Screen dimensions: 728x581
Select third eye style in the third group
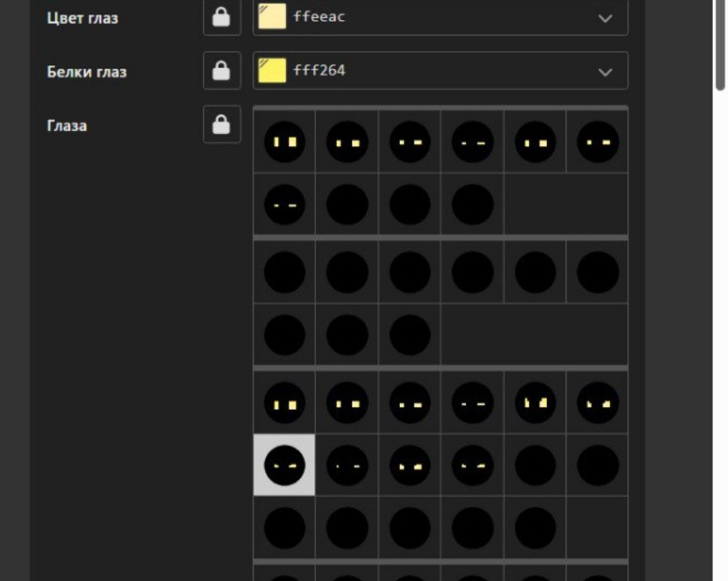tap(410, 402)
